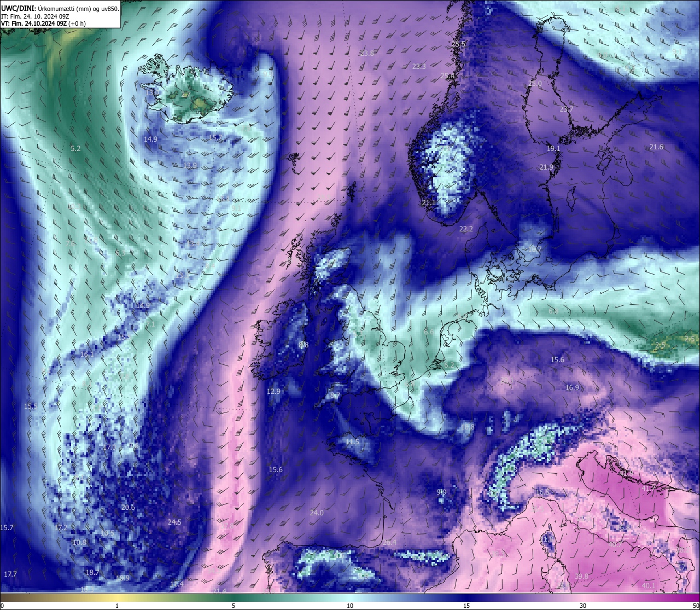700x610 pixels.
Task: Click the 15.5 value at the map edge
Action: click(x=30, y=406)
